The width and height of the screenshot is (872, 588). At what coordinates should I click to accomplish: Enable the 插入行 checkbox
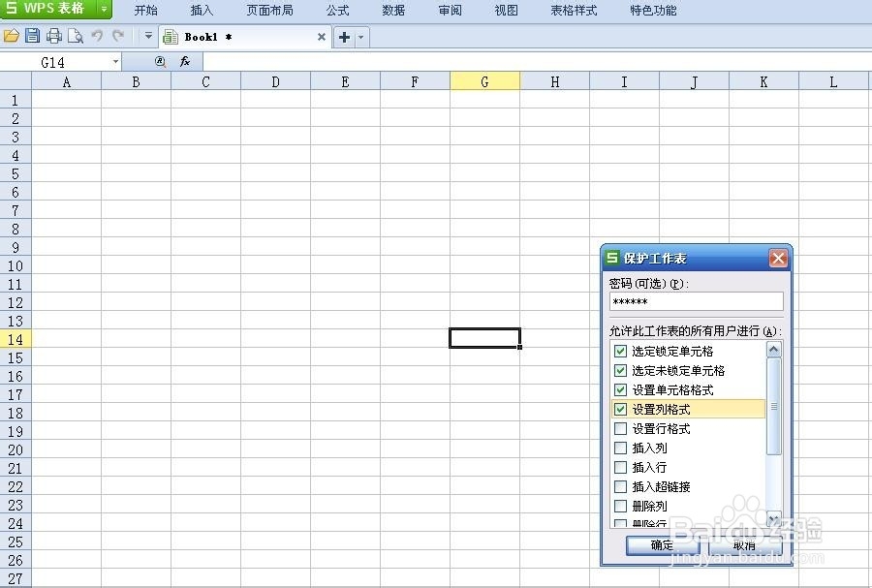pyautogui.click(x=621, y=467)
